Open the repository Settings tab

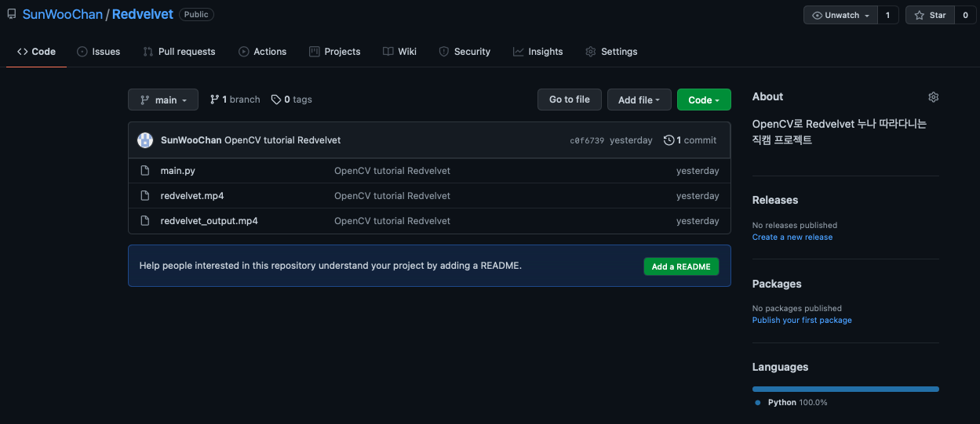pyautogui.click(x=611, y=52)
